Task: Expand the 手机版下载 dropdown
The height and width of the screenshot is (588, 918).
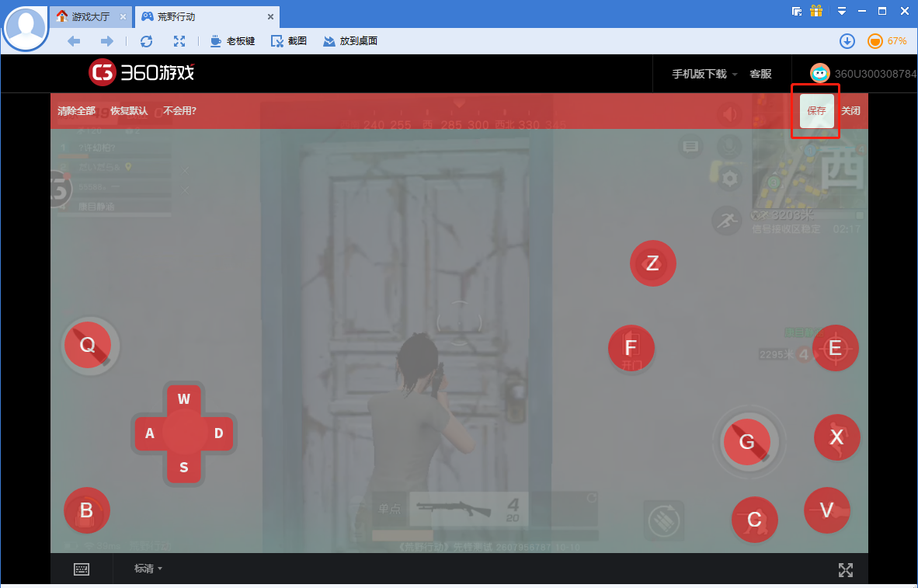Action: (x=704, y=74)
